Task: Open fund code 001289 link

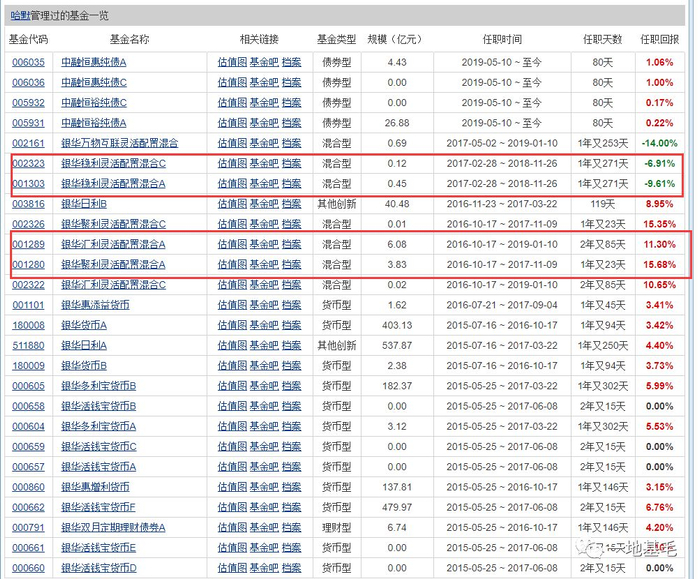Action: point(29,244)
